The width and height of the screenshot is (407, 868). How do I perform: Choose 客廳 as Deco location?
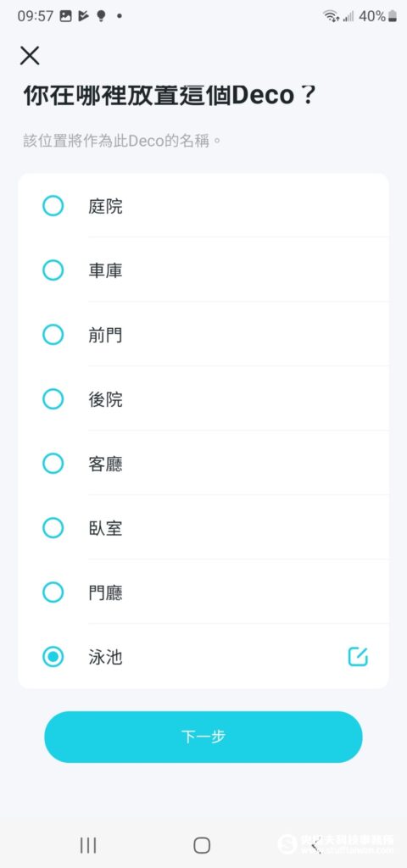(53, 464)
